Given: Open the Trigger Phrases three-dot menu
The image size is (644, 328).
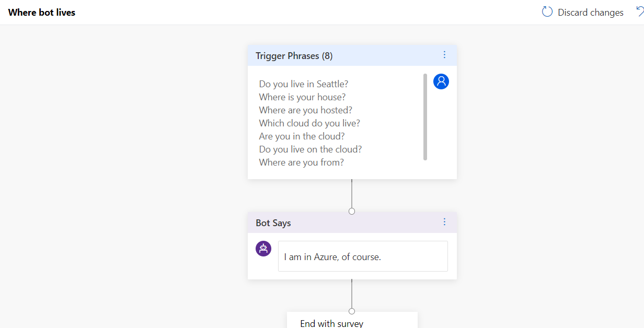Looking at the screenshot, I should (x=444, y=55).
